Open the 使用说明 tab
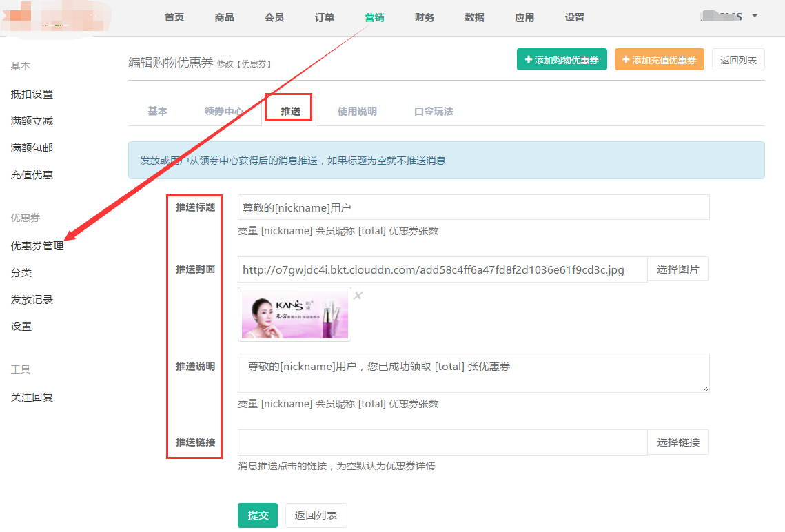This screenshot has height=532, width=785. click(357, 111)
